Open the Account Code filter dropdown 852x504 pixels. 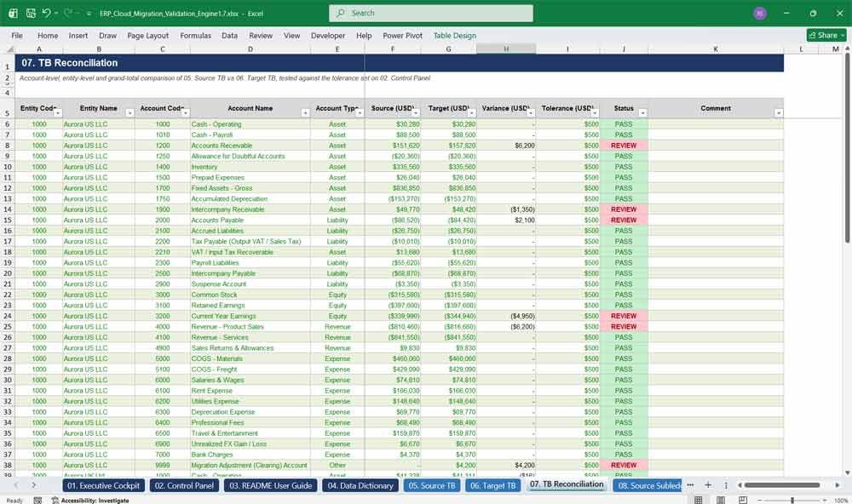click(185, 113)
